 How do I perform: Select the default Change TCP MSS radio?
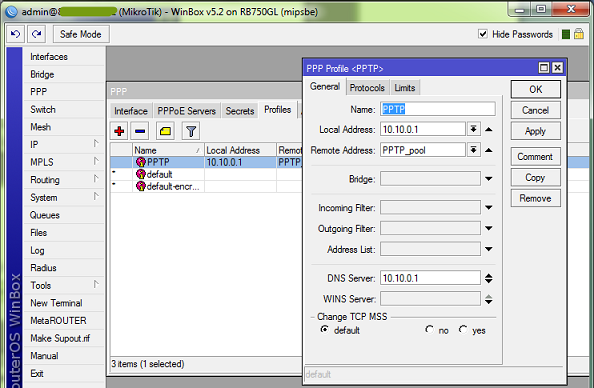(x=324, y=330)
